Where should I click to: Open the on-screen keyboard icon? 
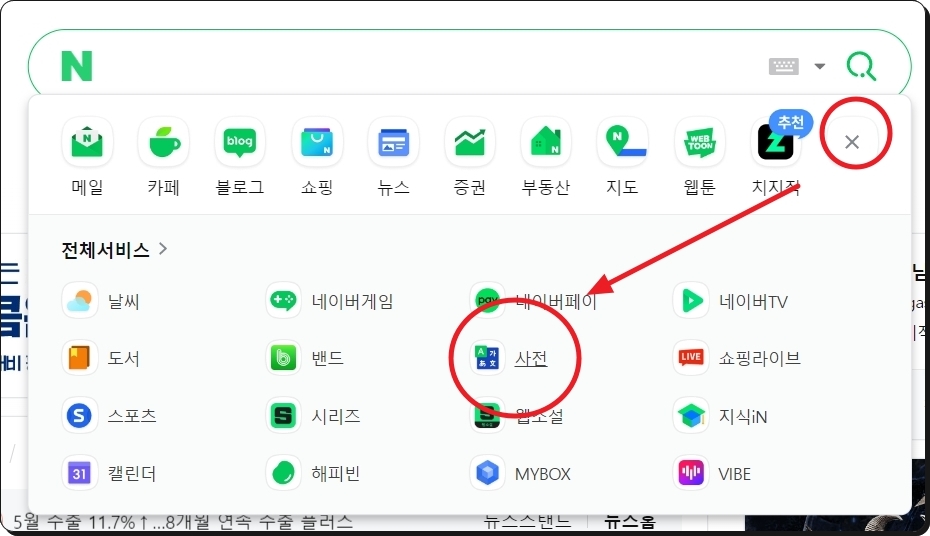[x=784, y=66]
